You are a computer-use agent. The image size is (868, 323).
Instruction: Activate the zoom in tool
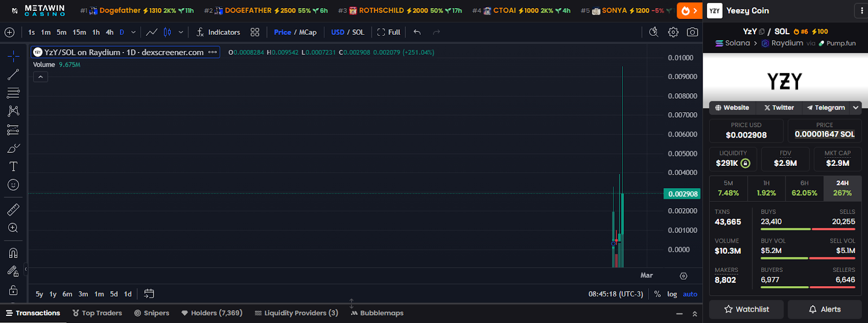pos(14,228)
